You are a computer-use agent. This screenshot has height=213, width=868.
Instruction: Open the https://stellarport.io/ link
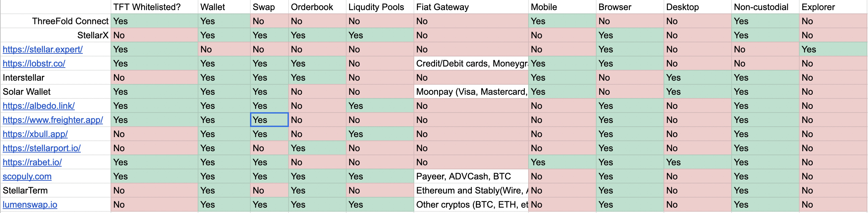(42, 148)
